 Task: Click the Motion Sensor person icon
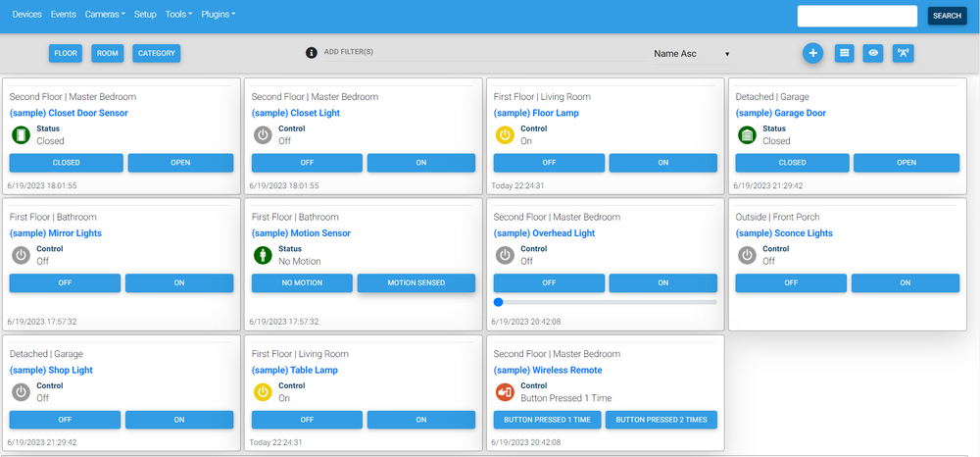point(263,255)
